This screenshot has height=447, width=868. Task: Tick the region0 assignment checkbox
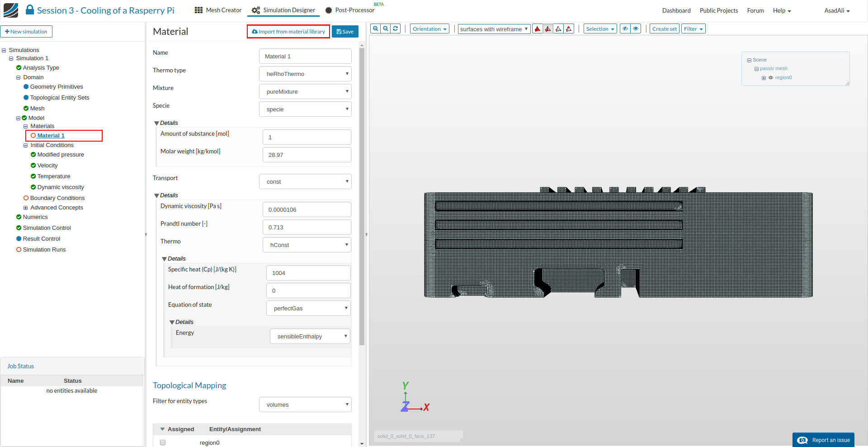tap(163, 442)
